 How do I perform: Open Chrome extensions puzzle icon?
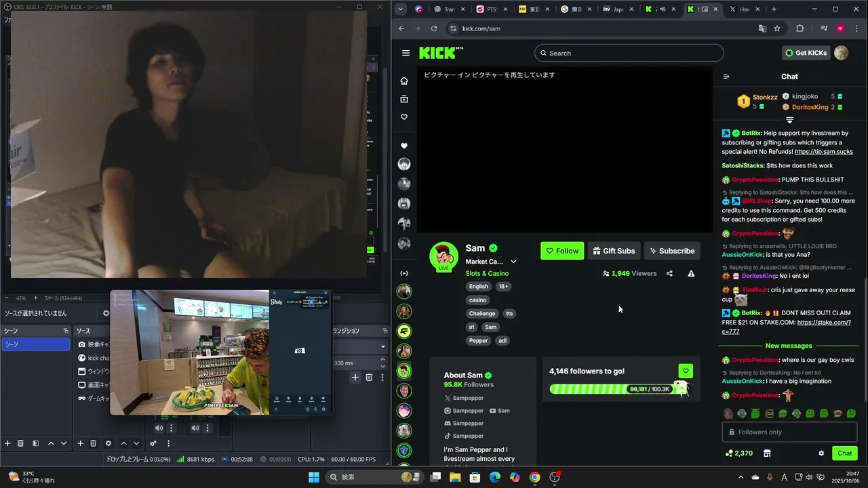click(x=800, y=28)
